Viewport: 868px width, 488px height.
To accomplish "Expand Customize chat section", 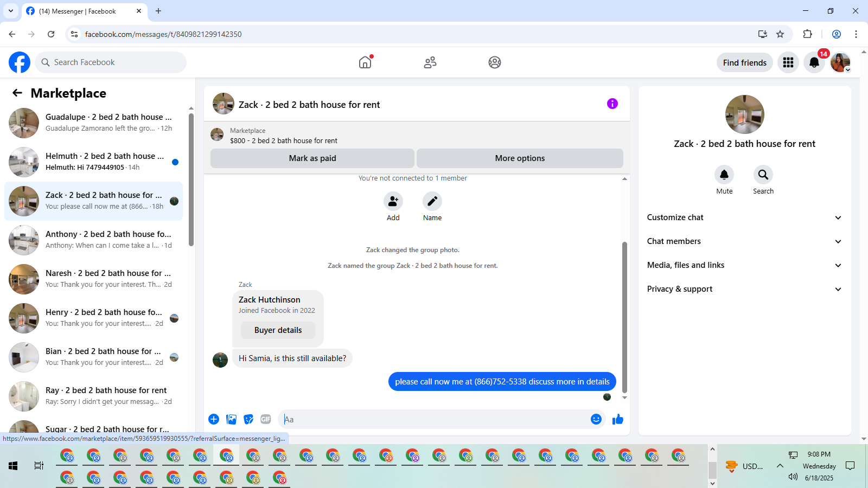I will [x=744, y=217].
